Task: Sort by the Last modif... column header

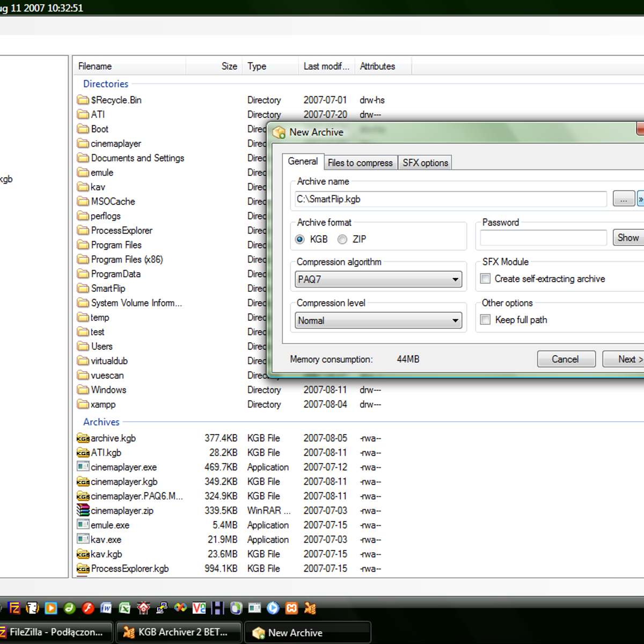Action: (326, 66)
